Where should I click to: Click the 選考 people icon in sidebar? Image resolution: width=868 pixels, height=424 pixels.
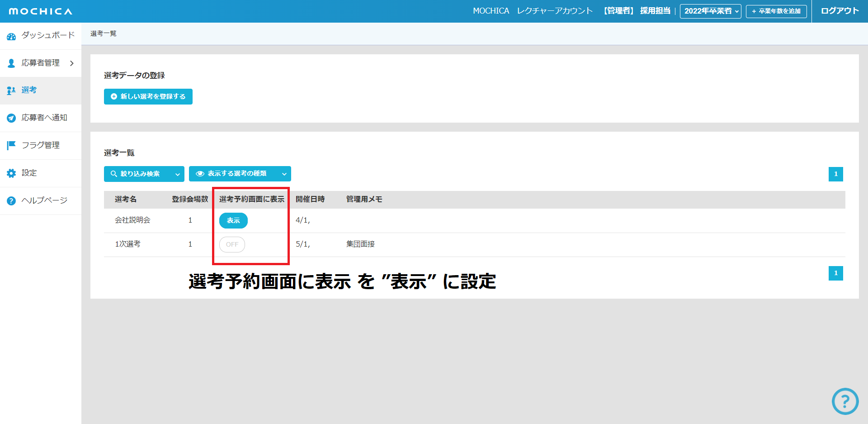coord(11,91)
